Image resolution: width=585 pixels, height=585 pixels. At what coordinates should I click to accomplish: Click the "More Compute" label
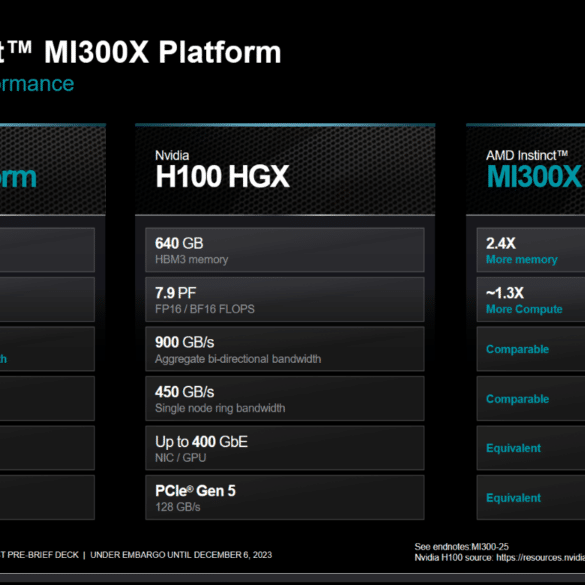(x=524, y=309)
